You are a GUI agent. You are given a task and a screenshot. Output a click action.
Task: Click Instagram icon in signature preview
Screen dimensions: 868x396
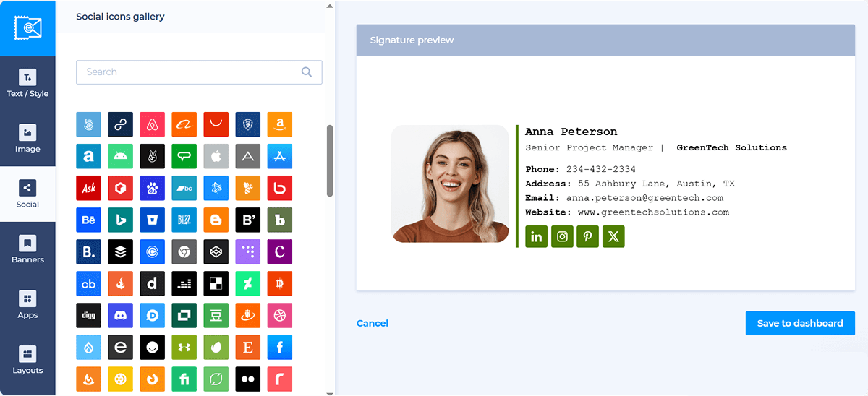(x=562, y=236)
